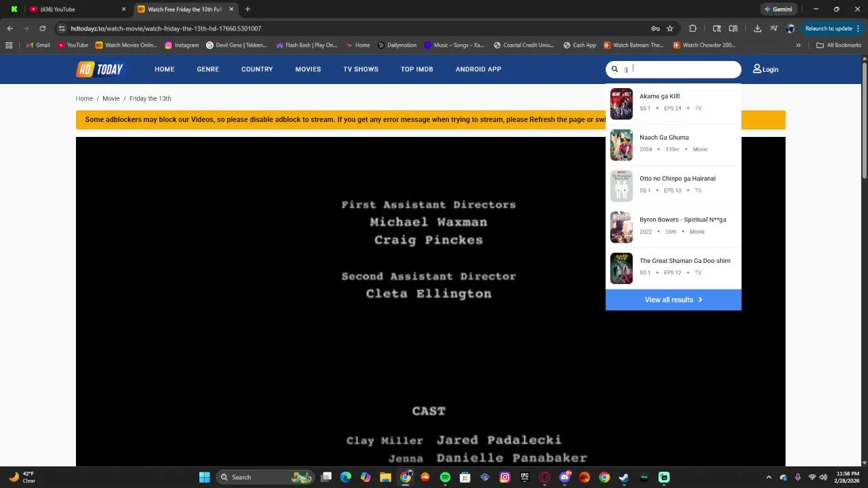Open Otto no Chinpo ga Hairanai result

point(673,186)
